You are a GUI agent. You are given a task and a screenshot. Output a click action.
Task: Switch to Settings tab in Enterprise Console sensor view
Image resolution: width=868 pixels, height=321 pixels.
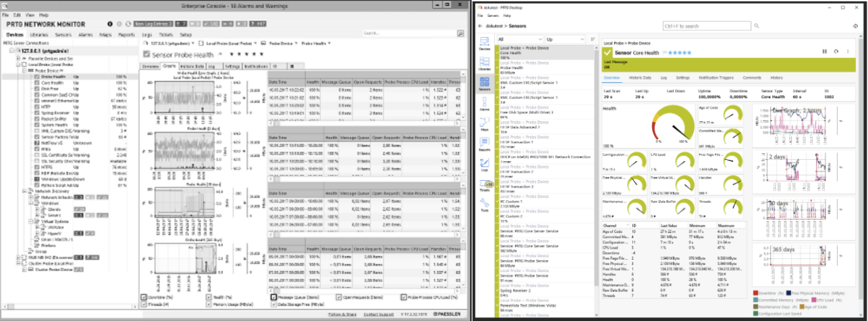233,66
